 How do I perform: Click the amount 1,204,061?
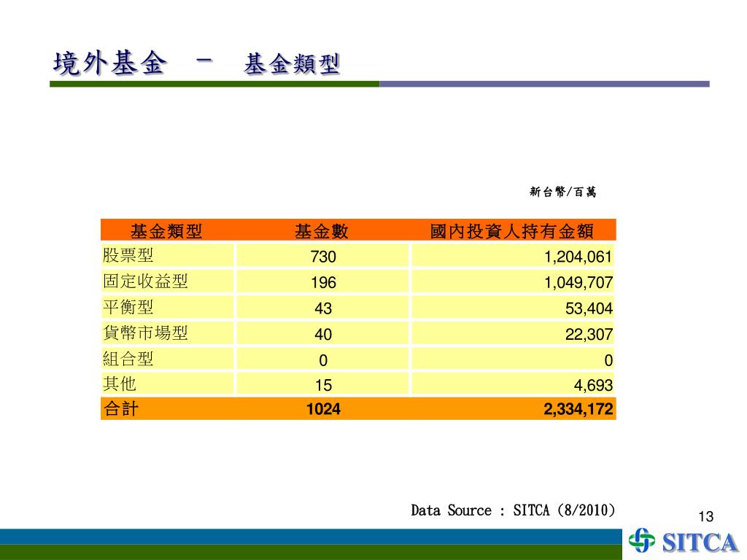pos(578,257)
